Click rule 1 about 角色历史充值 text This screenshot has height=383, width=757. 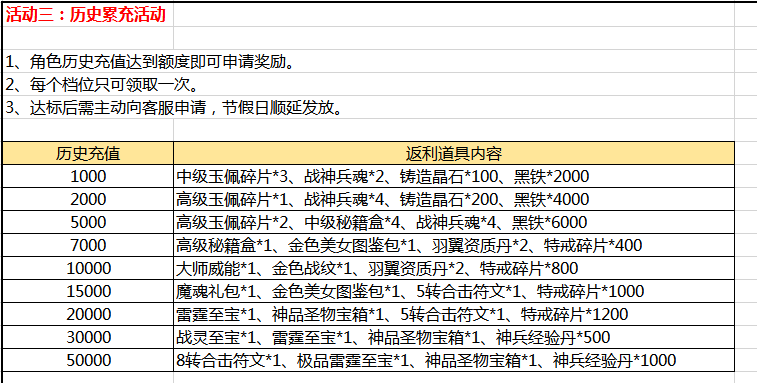click(150, 62)
